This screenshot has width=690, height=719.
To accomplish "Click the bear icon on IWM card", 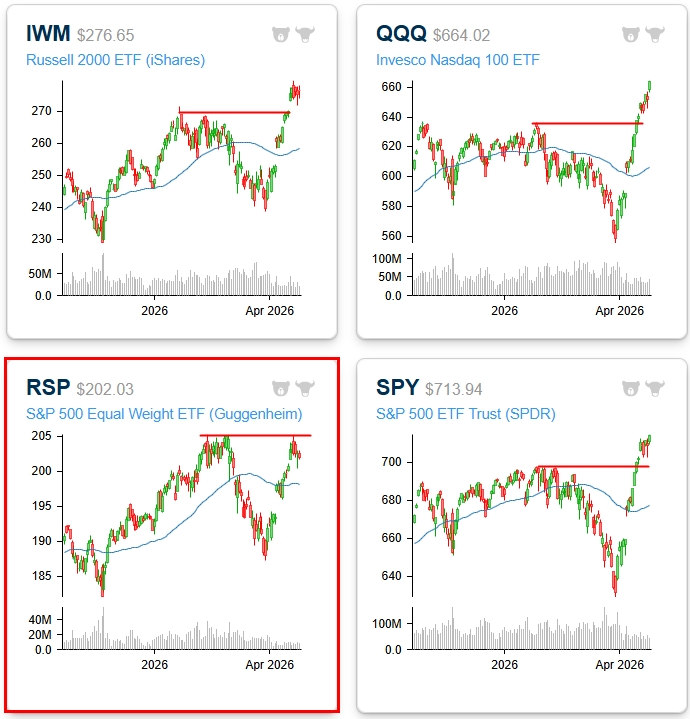I will click(x=281, y=34).
